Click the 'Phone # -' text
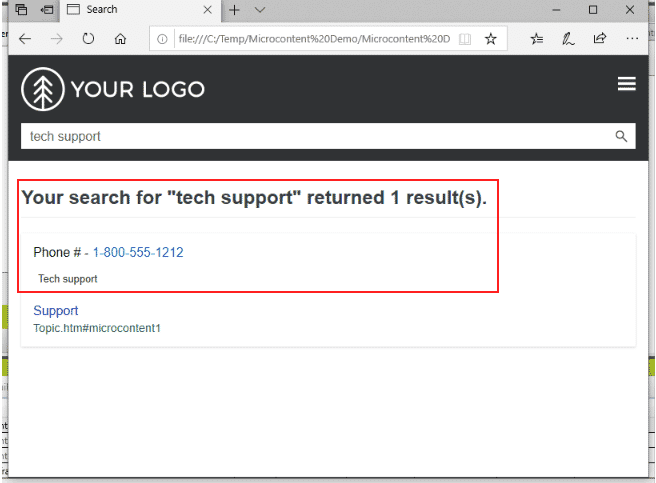Image resolution: width=656 pixels, height=483 pixels. (x=61, y=252)
